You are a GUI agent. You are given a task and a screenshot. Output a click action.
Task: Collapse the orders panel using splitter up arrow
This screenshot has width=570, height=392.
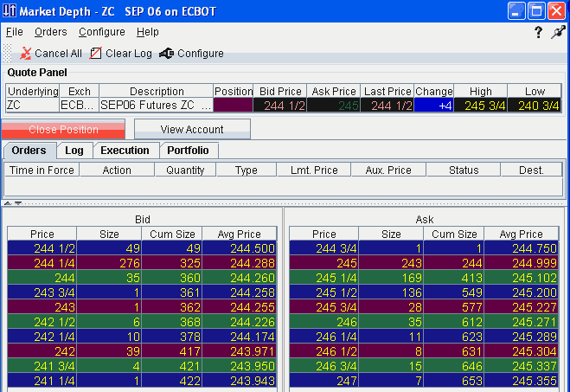[x=6, y=202]
